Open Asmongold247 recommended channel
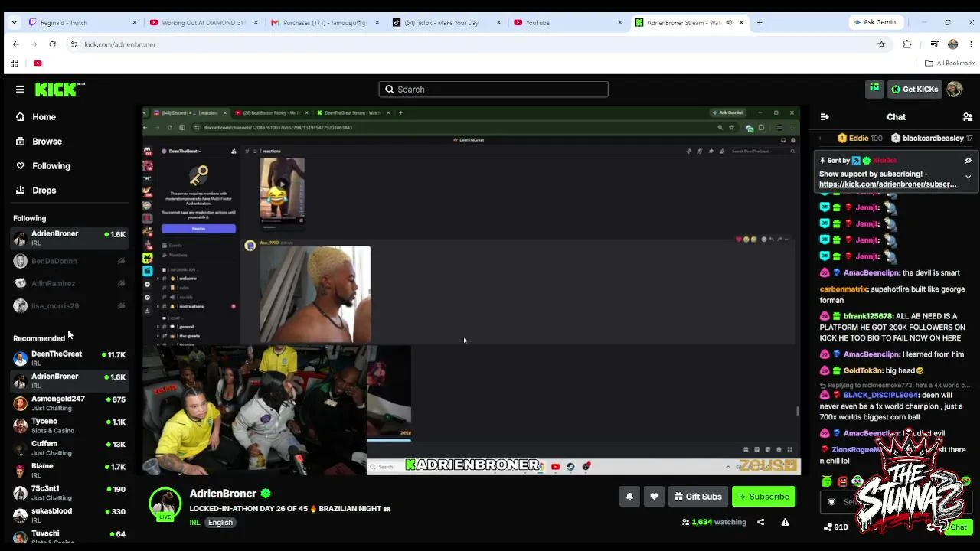The image size is (980, 551). (69, 403)
